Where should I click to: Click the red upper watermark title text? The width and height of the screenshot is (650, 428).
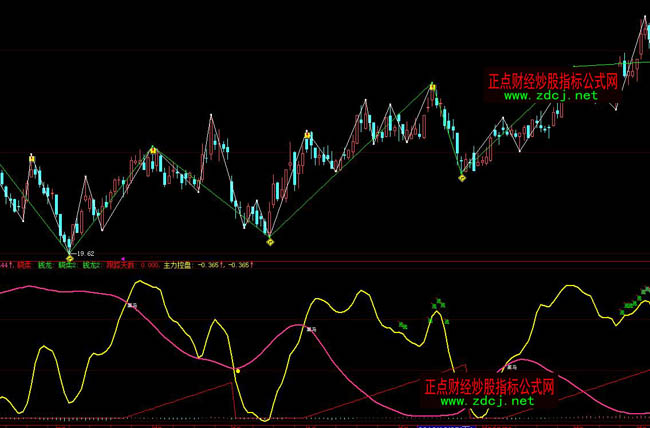(552, 82)
